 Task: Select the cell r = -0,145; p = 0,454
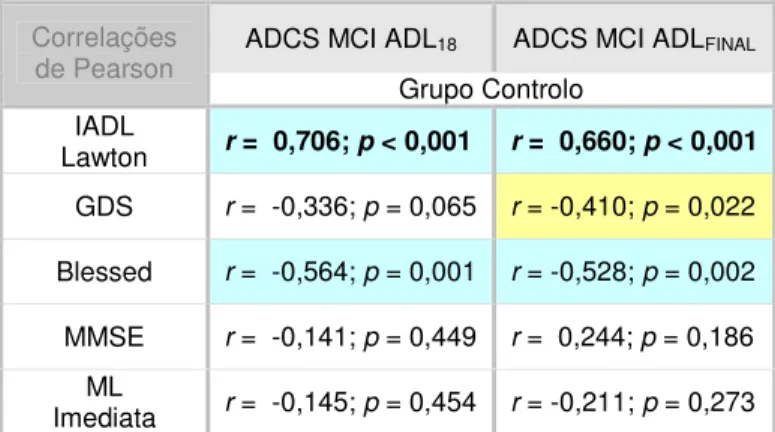351,401
